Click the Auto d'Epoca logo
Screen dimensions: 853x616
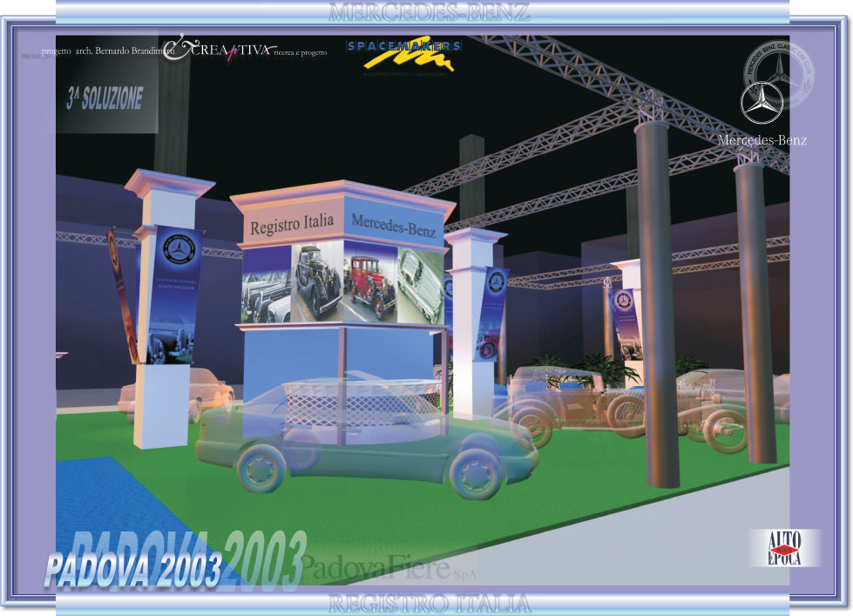784,548
